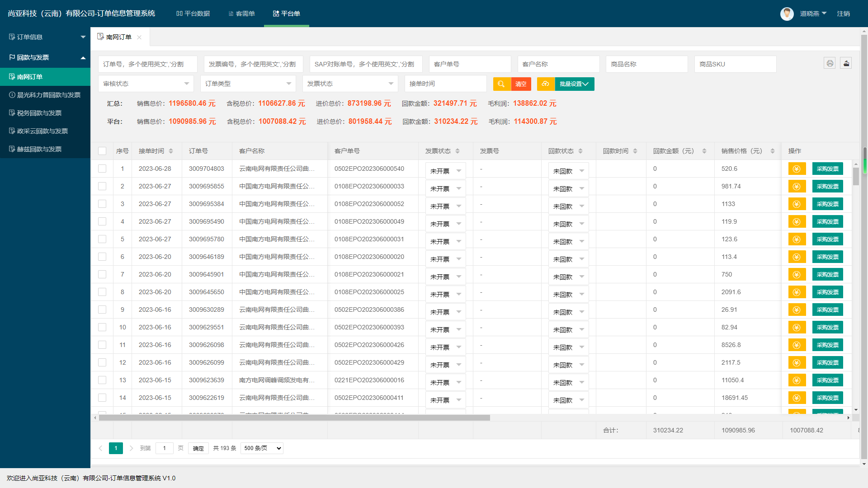
Task: Click the 注销 logout link
Action: click(x=843, y=14)
